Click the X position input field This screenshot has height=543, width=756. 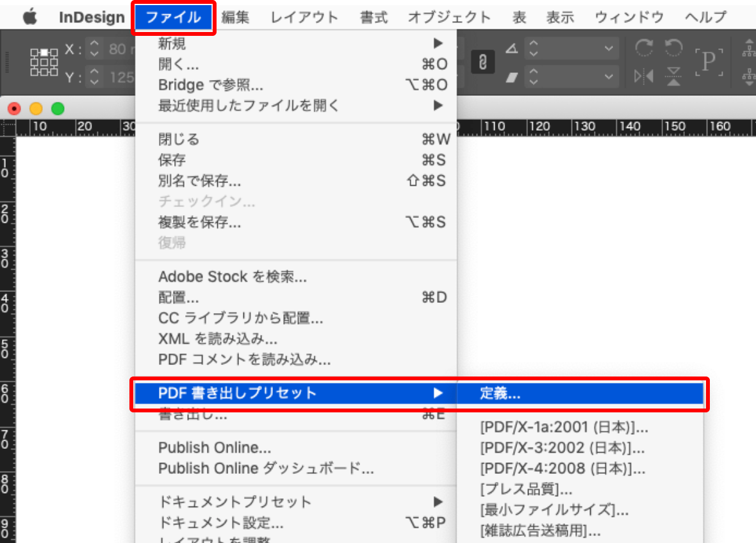(120, 49)
